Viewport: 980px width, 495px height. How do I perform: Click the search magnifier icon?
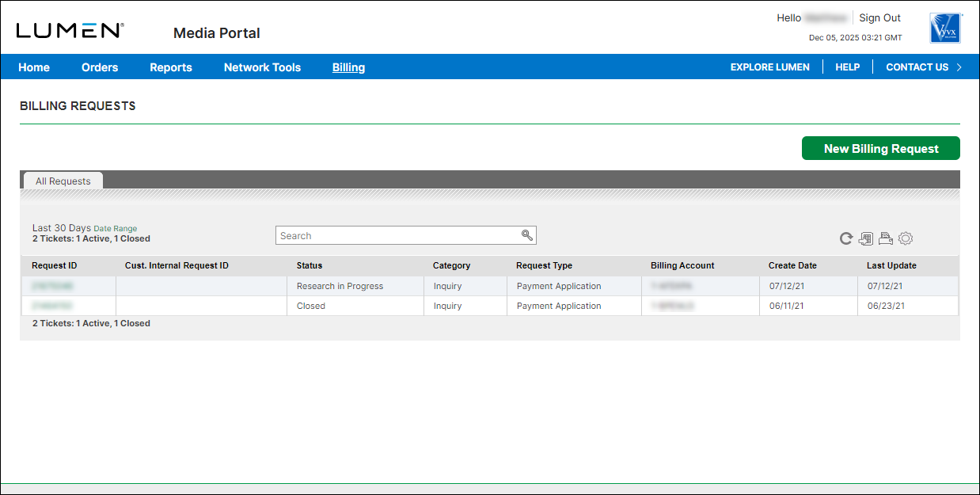tap(527, 235)
